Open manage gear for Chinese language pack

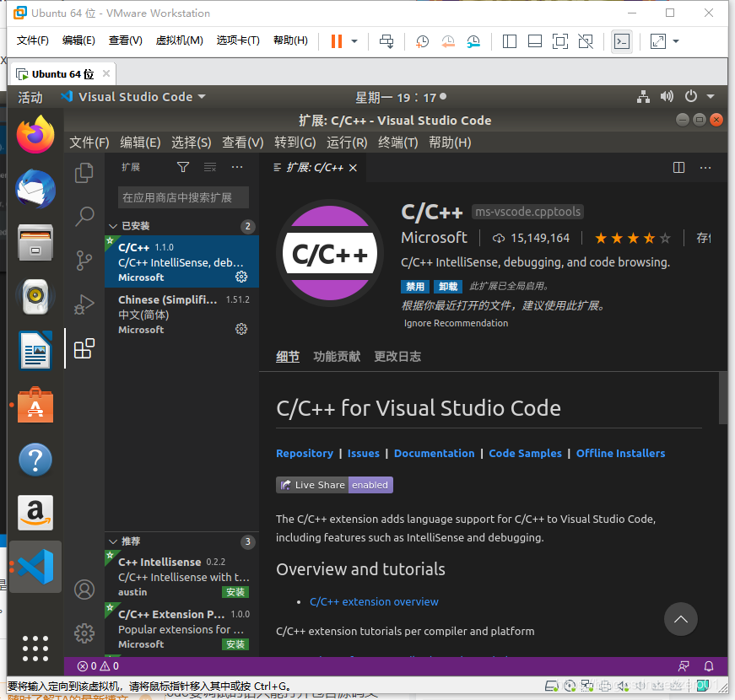(241, 329)
